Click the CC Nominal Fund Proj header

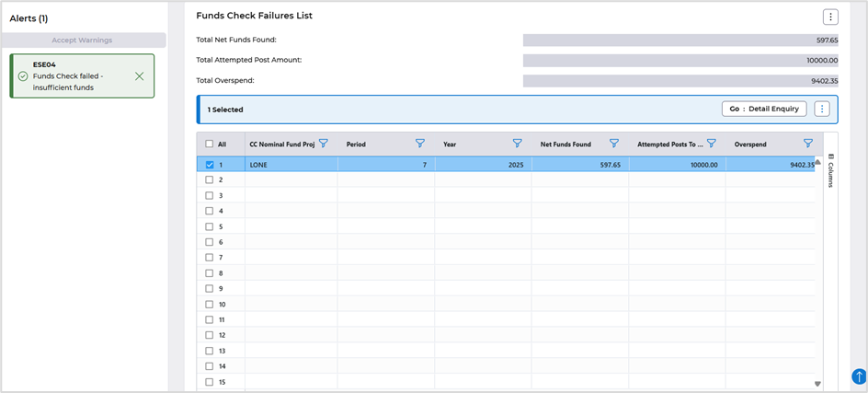click(282, 144)
